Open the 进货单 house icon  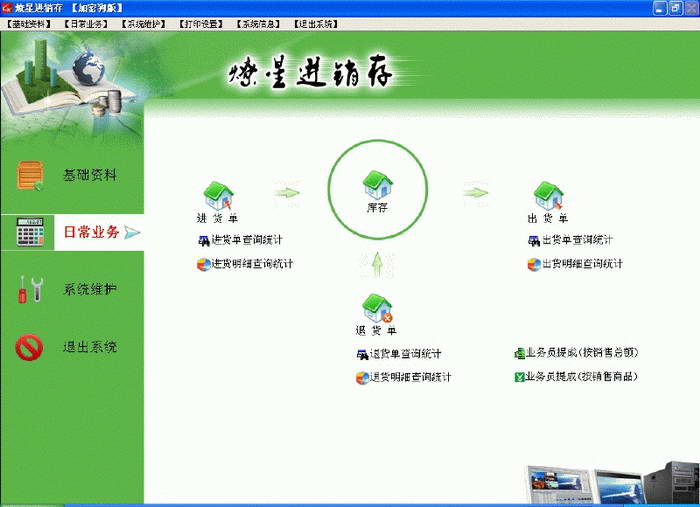coord(218,195)
